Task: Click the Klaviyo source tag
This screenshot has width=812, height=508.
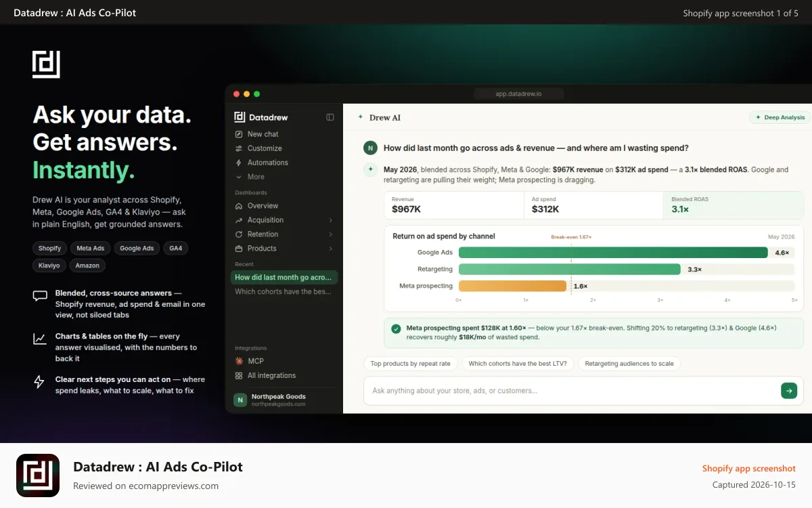Action: click(49, 266)
